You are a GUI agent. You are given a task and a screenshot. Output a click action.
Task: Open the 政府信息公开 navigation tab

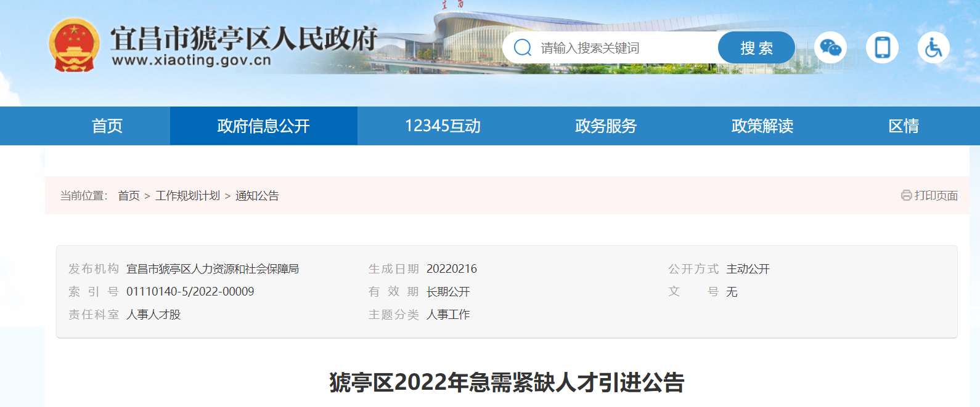coord(264,126)
